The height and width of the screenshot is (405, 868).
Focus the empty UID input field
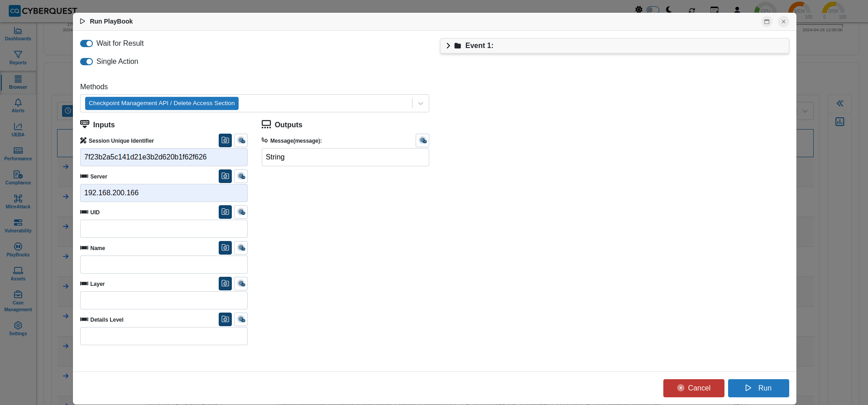tap(164, 229)
